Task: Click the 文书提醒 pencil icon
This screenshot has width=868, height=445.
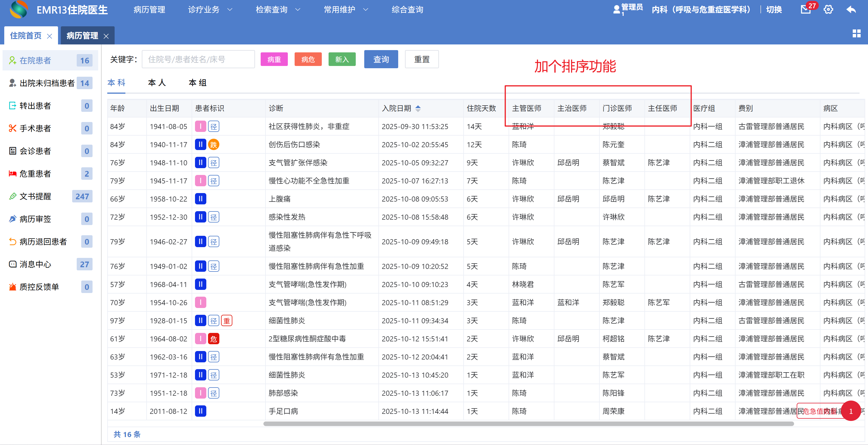Action: (x=12, y=196)
